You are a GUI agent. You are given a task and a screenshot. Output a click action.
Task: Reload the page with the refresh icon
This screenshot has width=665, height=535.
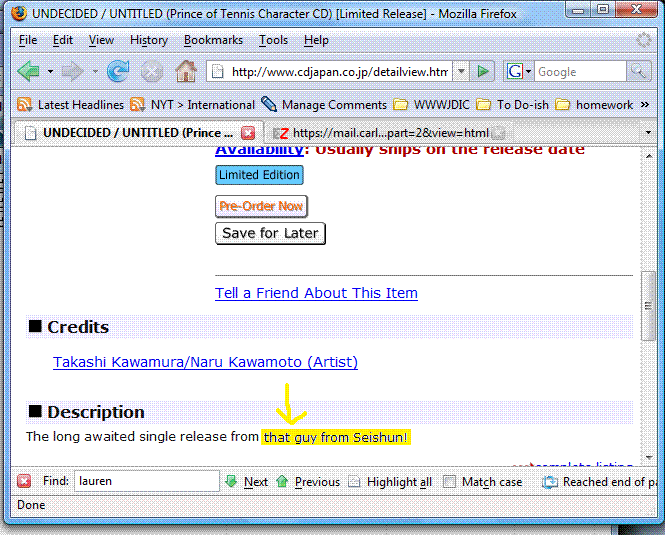pos(118,72)
